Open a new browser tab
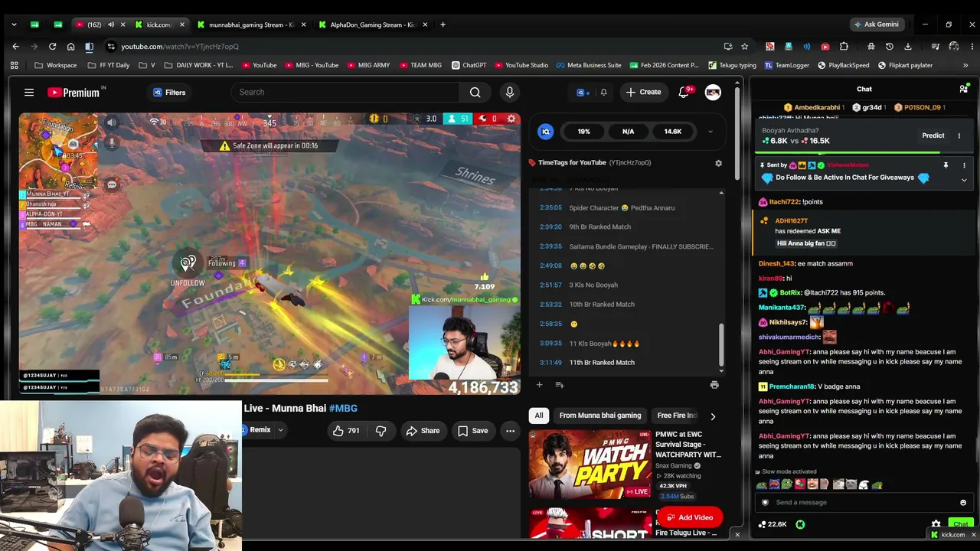Viewport: 980px width, 551px height. pyautogui.click(x=443, y=24)
